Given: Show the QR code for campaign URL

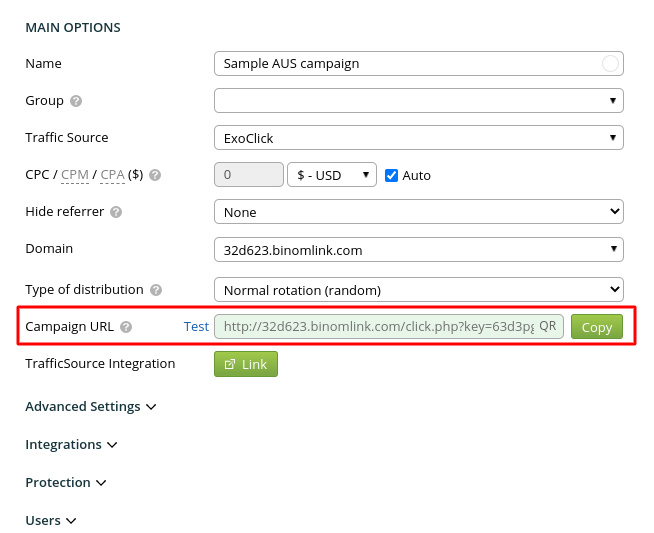Looking at the screenshot, I should point(548,326).
